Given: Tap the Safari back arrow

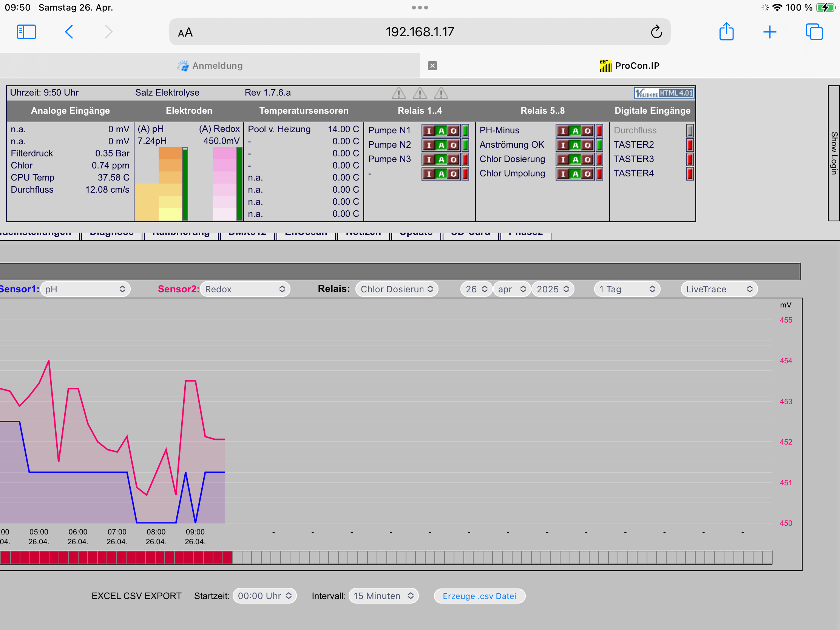Looking at the screenshot, I should pyautogui.click(x=69, y=32).
